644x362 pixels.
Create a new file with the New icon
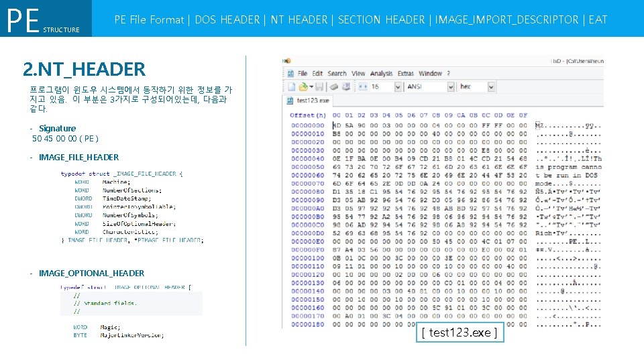tap(292, 86)
